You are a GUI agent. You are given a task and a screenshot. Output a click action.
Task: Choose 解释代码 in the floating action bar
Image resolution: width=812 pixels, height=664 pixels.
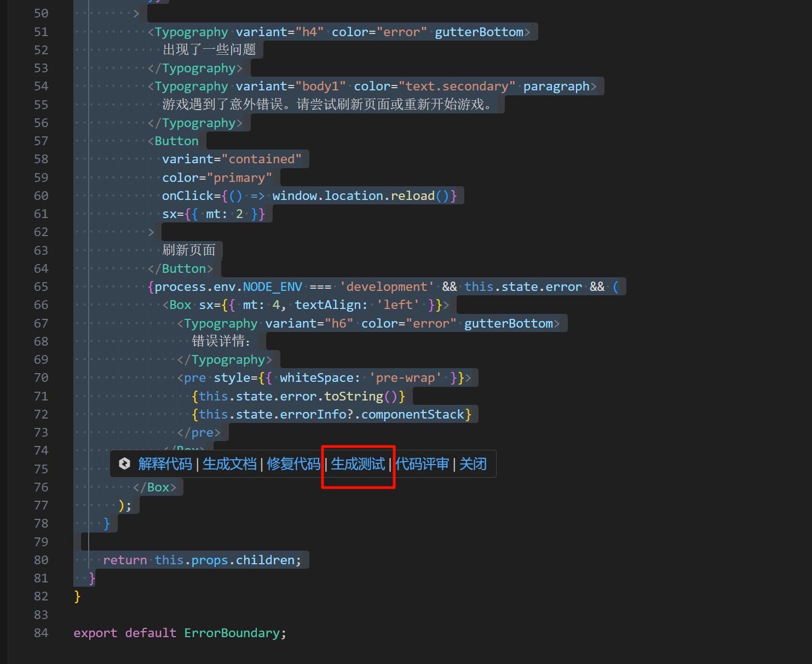click(165, 464)
